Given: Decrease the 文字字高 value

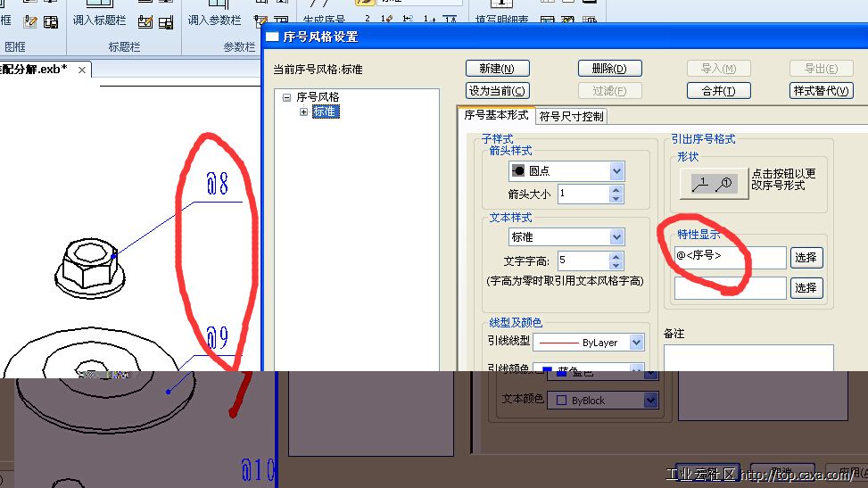Looking at the screenshot, I should pos(616,265).
